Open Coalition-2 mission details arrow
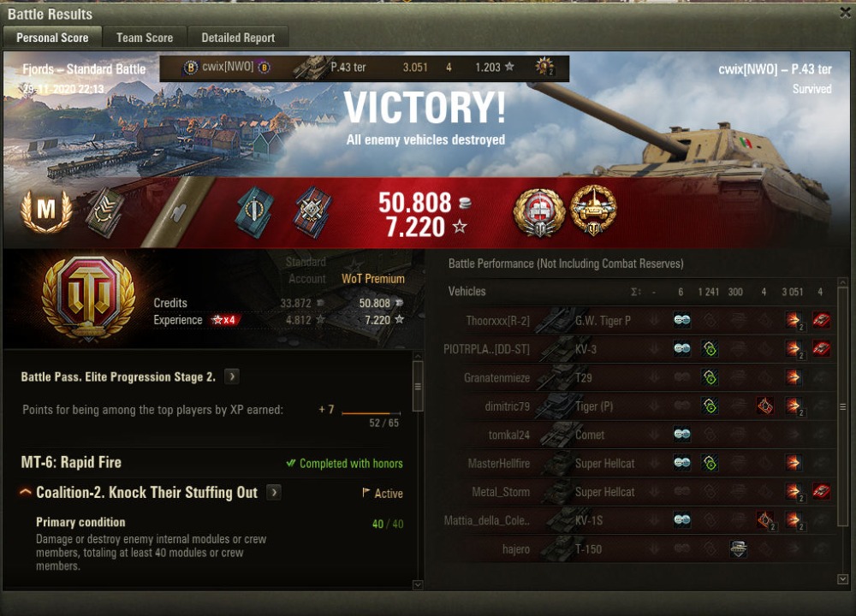The width and height of the screenshot is (856, 616). (x=274, y=493)
